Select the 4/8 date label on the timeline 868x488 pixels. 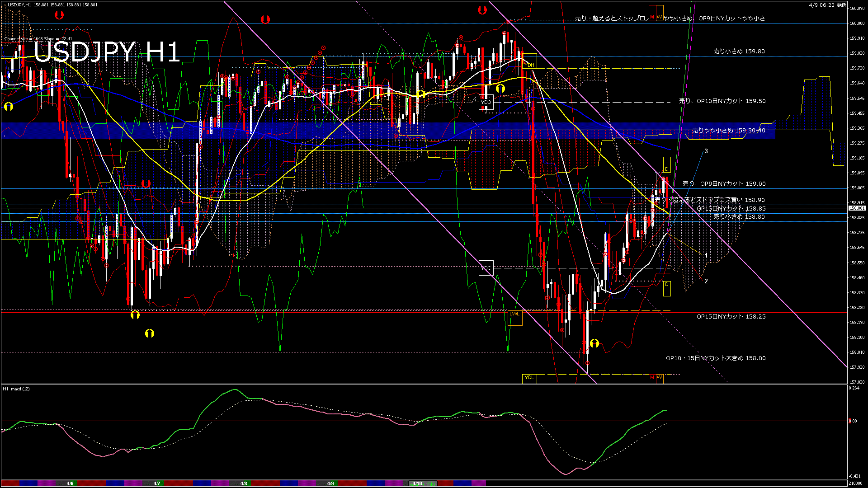243,483
